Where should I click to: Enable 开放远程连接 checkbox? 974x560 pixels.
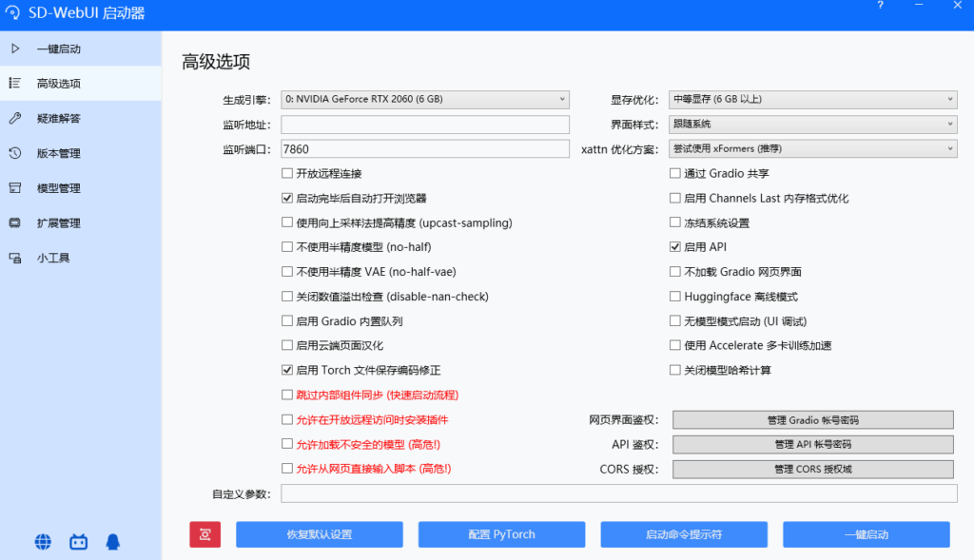pyautogui.click(x=287, y=173)
